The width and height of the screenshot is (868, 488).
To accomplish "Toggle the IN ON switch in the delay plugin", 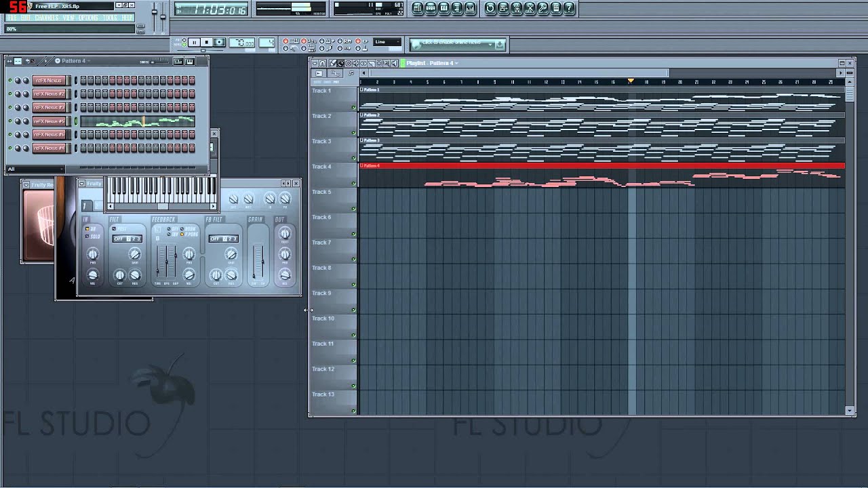I will click(x=87, y=228).
